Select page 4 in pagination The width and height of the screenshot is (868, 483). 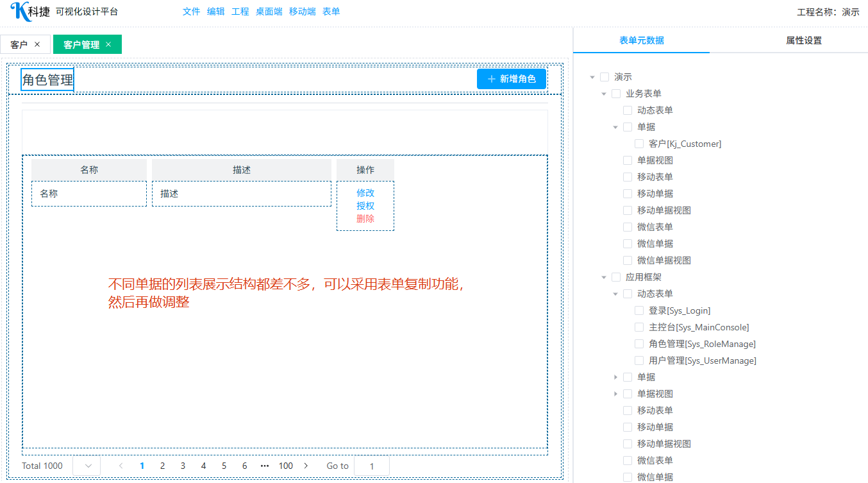coord(203,466)
